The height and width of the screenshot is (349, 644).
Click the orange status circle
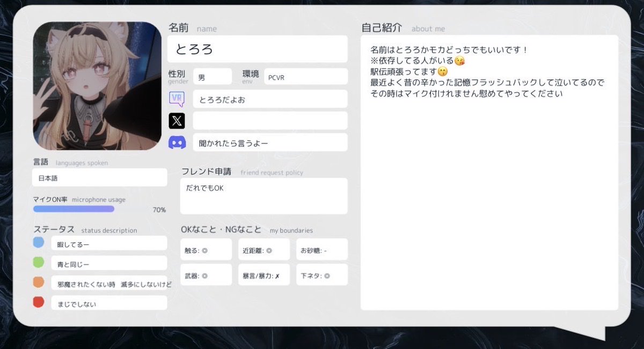[x=38, y=282]
